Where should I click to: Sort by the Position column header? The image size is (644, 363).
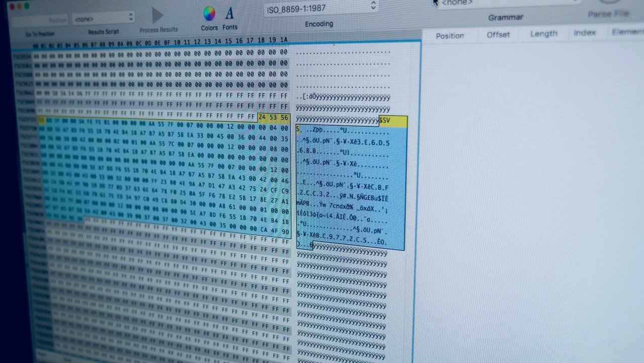pyautogui.click(x=449, y=36)
